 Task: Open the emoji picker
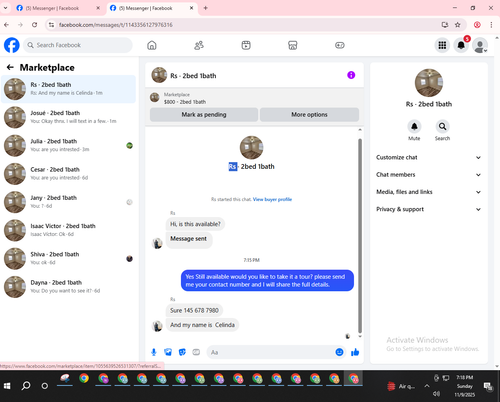(x=339, y=352)
